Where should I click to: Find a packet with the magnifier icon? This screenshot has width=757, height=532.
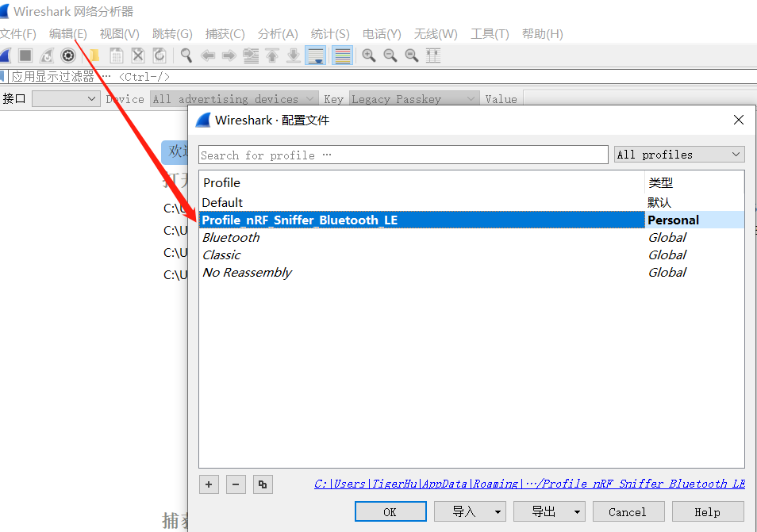tap(186, 55)
